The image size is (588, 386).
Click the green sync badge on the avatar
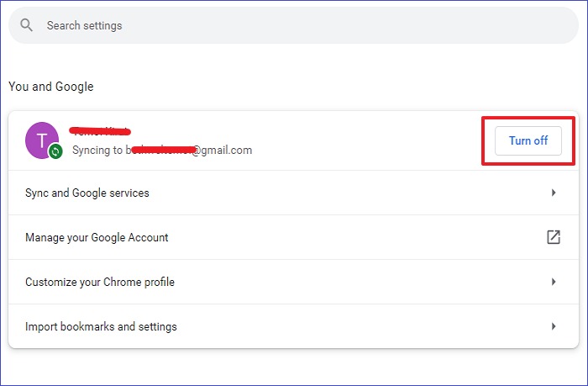[x=55, y=151]
